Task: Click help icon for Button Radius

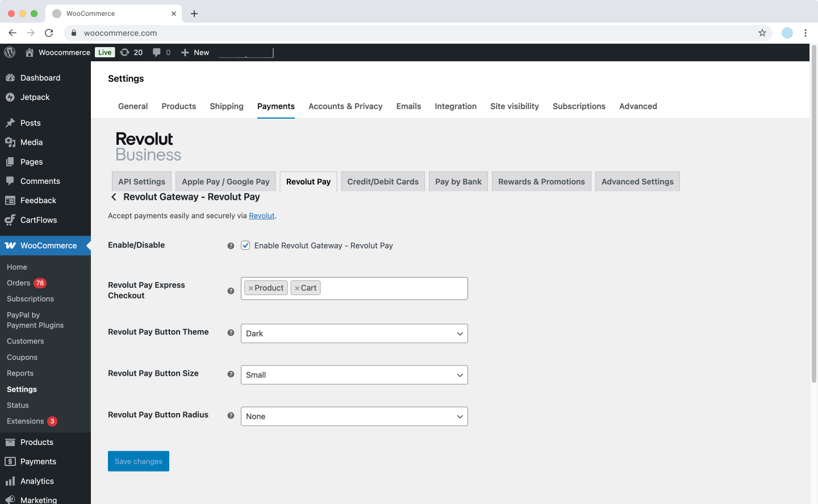Action: click(x=231, y=415)
